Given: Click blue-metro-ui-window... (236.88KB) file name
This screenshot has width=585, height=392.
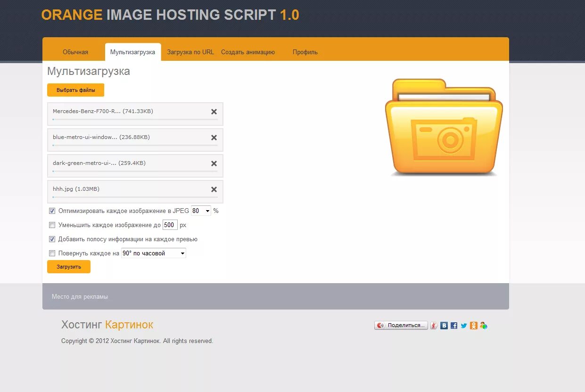Looking at the screenshot, I should coord(101,137).
